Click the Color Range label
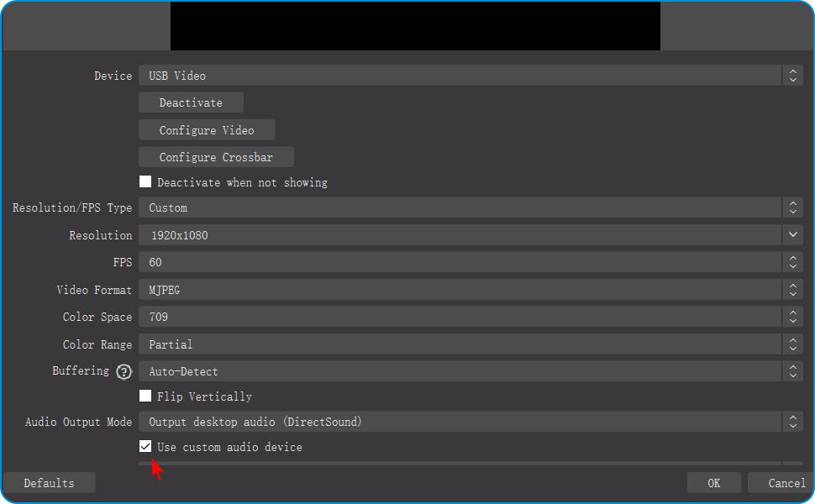 click(x=97, y=344)
